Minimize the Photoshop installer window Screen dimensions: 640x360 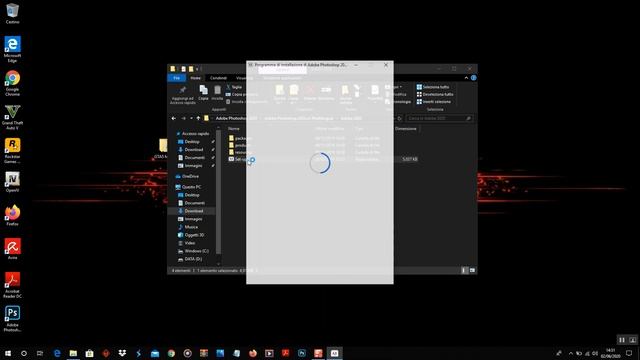coord(356,65)
